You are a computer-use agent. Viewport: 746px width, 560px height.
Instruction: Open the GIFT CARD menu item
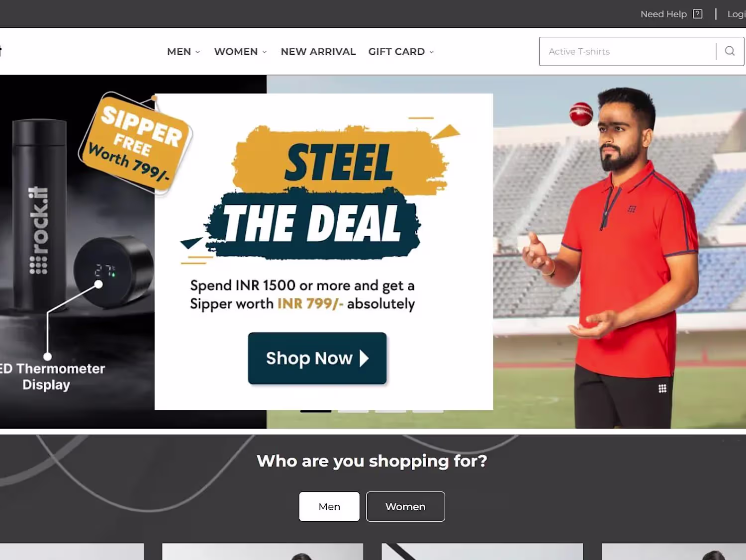click(x=396, y=51)
